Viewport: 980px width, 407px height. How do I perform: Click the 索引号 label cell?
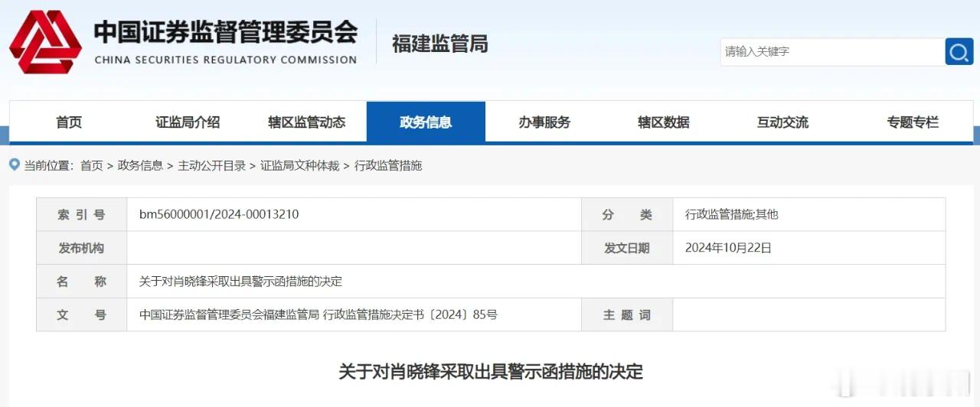click(x=81, y=215)
